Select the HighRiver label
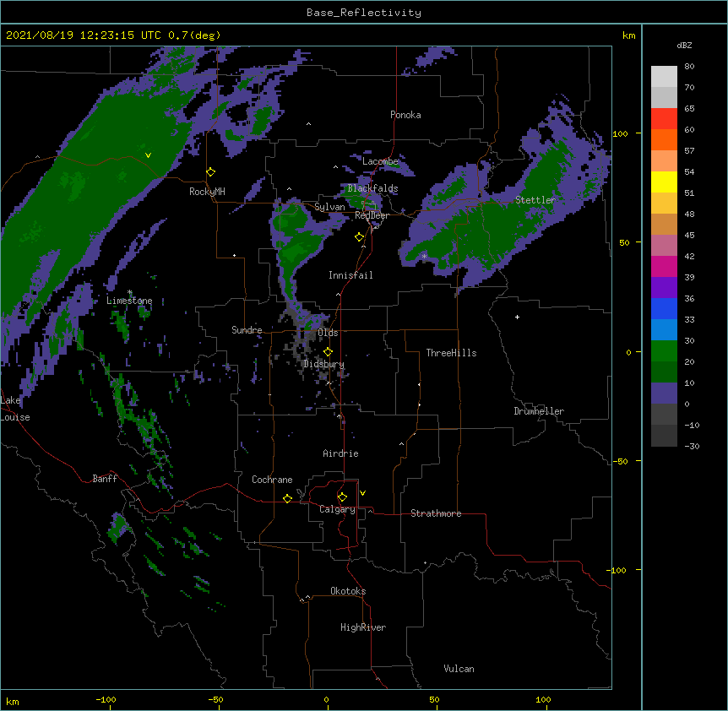 click(x=363, y=627)
